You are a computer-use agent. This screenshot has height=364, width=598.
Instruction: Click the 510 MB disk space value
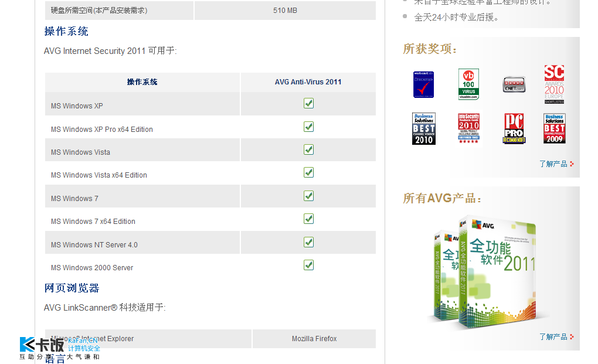coord(285,11)
